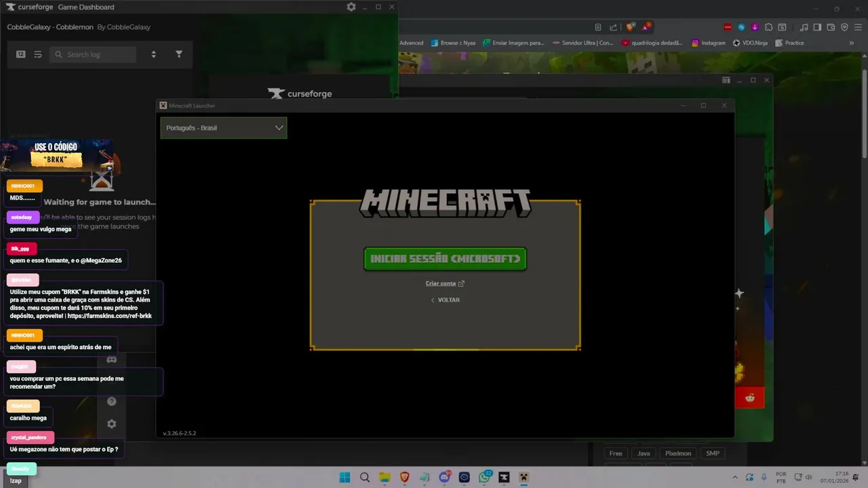Open the Português - Brasil language dropdown

click(224, 127)
